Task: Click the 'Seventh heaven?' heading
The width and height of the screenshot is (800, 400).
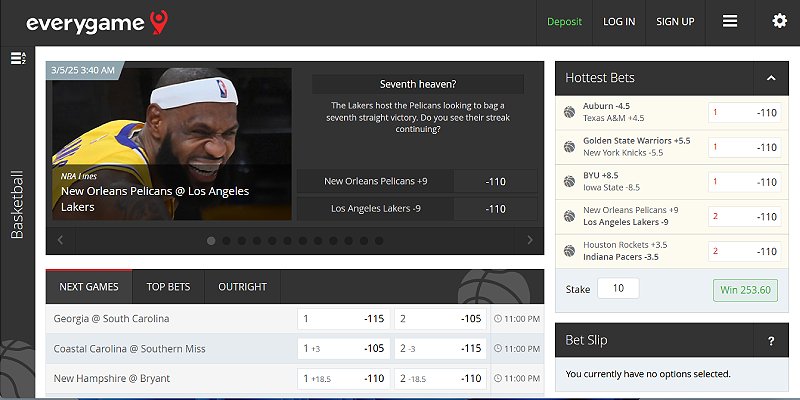Action: click(418, 84)
